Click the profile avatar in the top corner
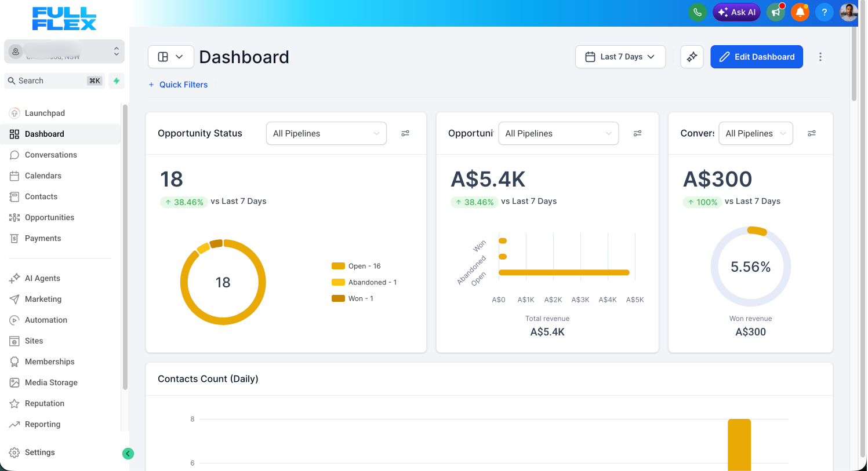The width and height of the screenshot is (868, 471). pos(848,12)
